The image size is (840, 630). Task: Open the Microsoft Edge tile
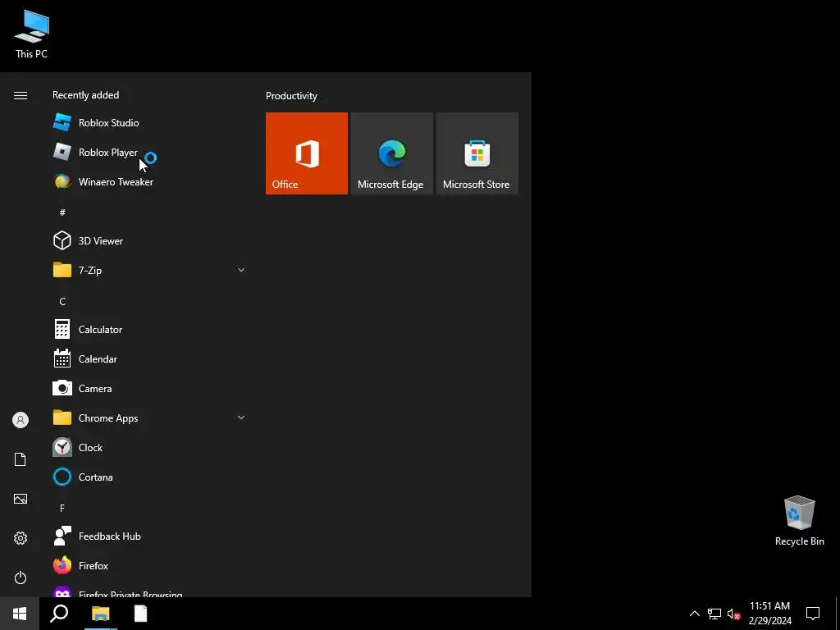pyautogui.click(x=391, y=153)
